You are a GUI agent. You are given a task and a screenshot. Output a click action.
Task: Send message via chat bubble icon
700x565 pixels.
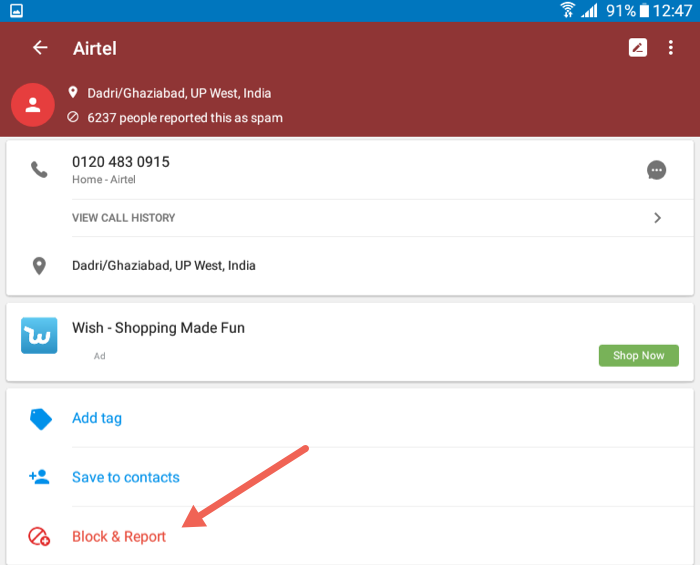coord(656,170)
